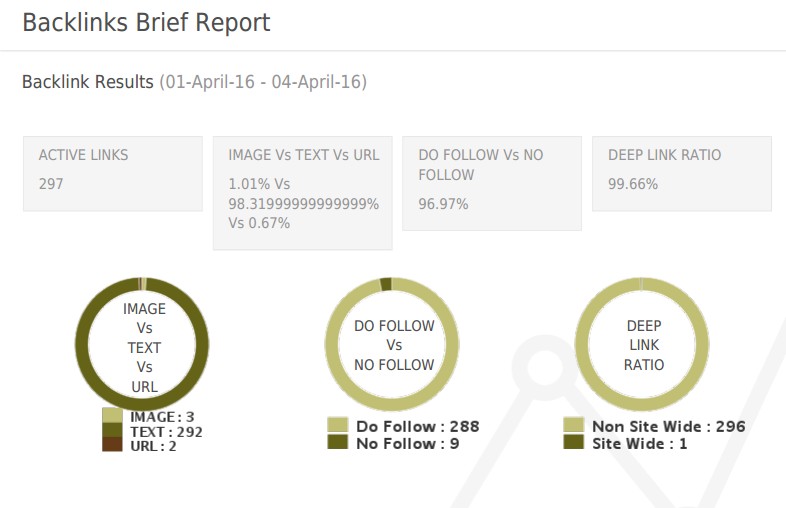This screenshot has width=786, height=508.
Task: Click the 'TEXT : 292' legend label
Action: coord(166,432)
